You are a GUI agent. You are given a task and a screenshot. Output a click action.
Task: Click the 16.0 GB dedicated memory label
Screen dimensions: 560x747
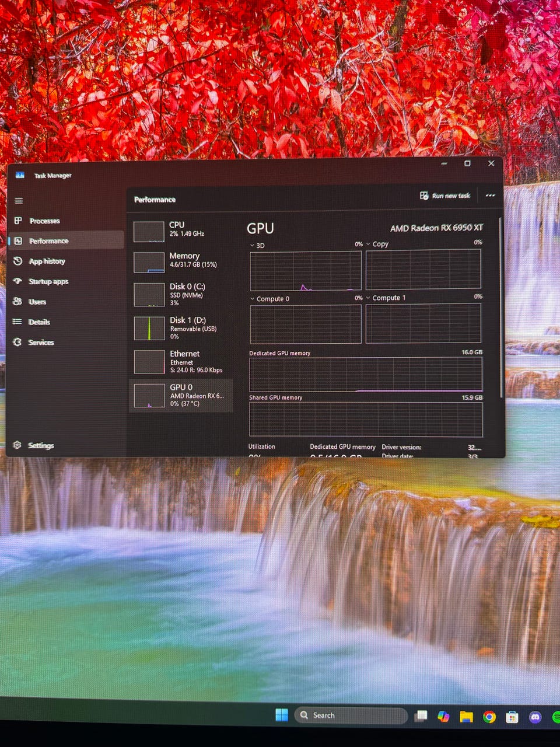tap(472, 352)
